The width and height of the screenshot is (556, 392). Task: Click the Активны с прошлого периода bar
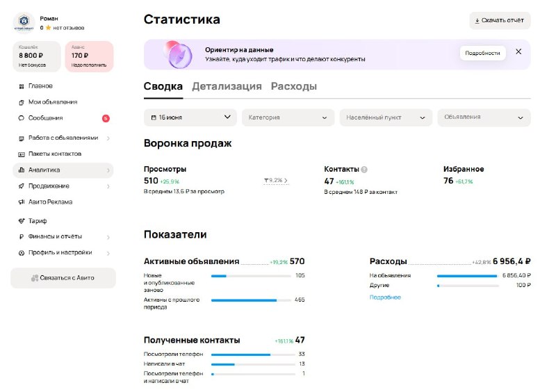coord(251,300)
